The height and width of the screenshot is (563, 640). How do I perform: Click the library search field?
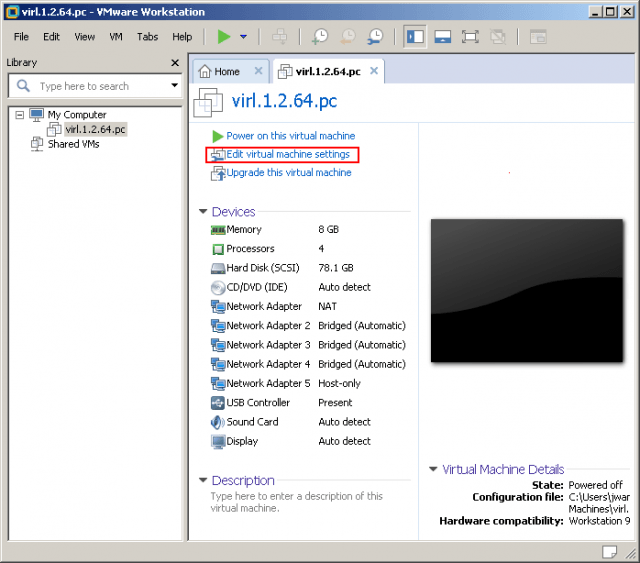tap(95, 86)
